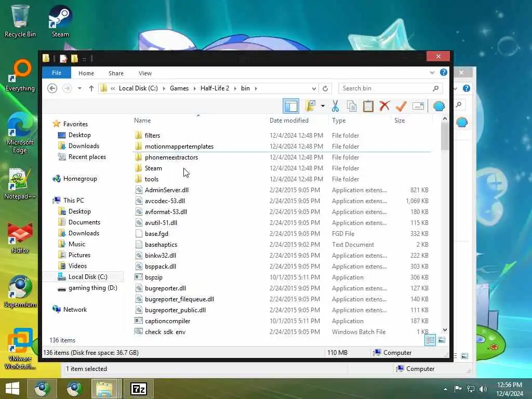Sort by the Name column header
This screenshot has height=399, width=532.
click(142, 121)
